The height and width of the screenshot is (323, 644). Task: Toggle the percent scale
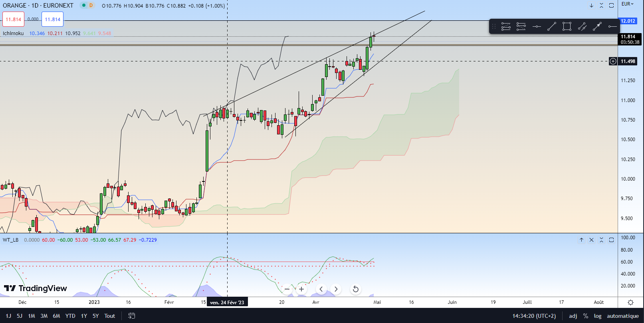click(586, 316)
